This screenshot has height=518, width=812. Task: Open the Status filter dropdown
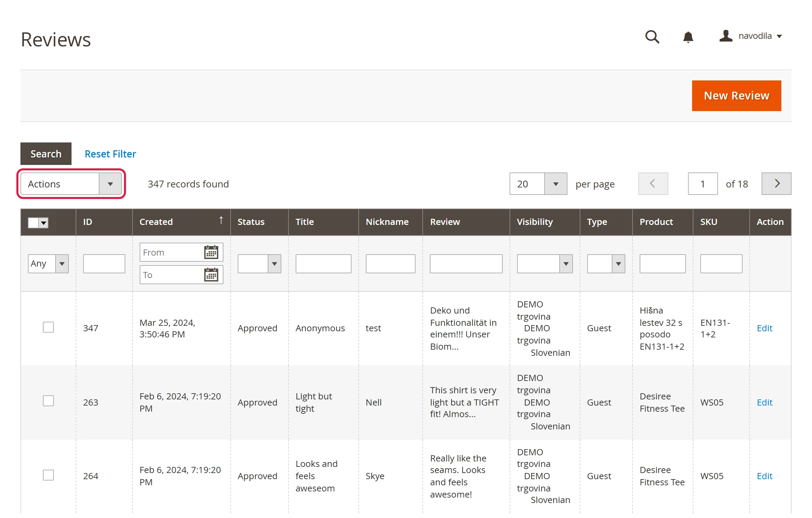pos(259,263)
